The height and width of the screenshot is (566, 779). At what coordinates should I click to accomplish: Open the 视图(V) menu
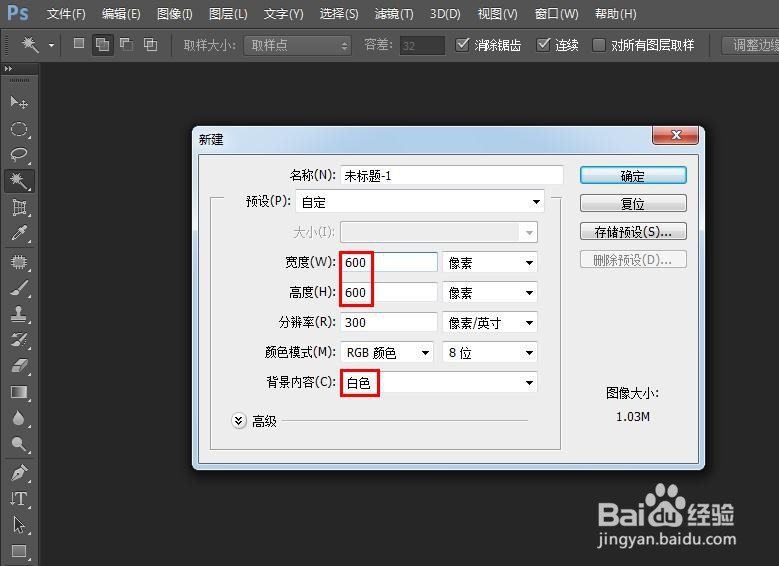(497, 14)
